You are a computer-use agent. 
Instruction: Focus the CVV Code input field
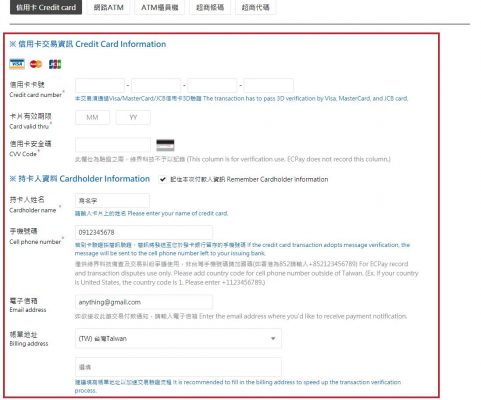click(113, 145)
